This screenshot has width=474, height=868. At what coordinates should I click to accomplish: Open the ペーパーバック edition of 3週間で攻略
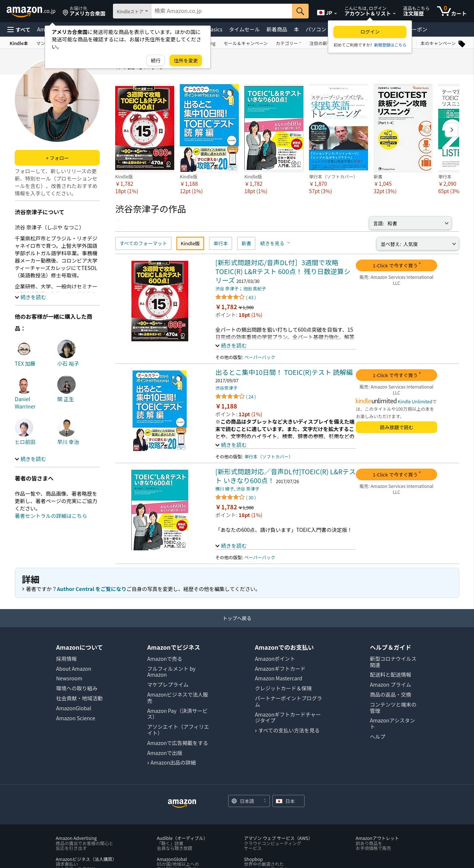point(260,357)
